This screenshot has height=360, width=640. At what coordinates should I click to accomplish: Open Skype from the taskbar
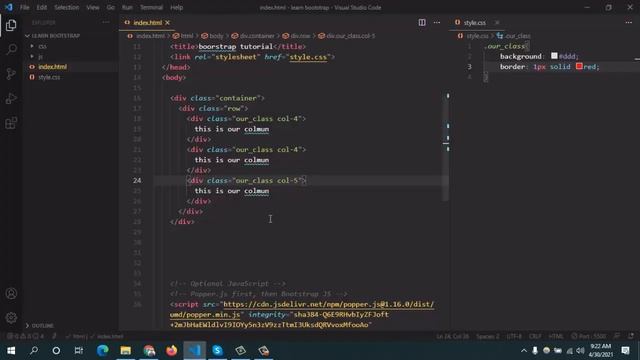click(218, 351)
